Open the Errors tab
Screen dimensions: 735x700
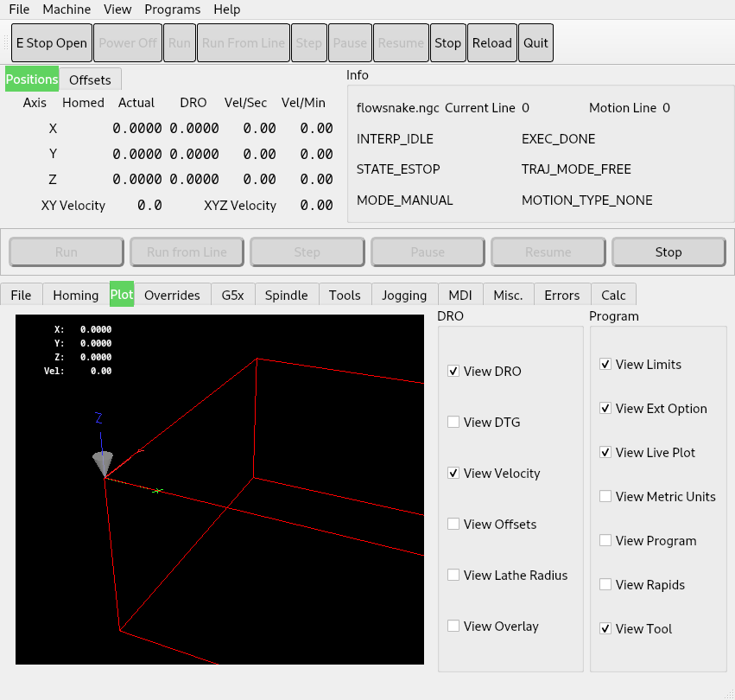pyautogui.click(x=562, y=295)
